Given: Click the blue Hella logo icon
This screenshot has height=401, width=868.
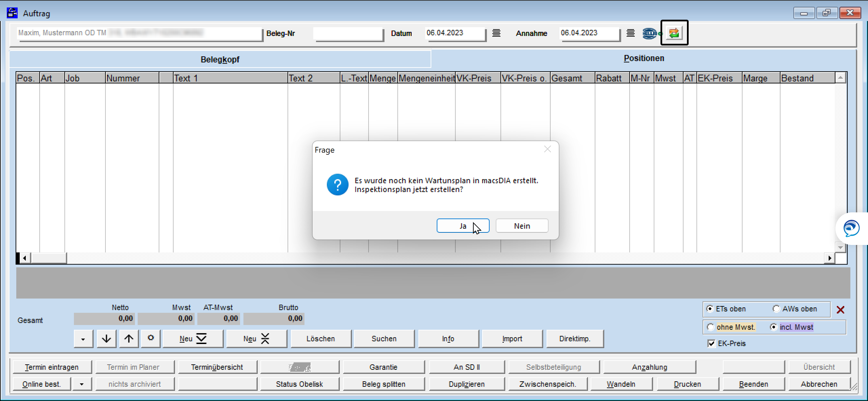Looking at the screenshot, I should click(x=650, y=34).
